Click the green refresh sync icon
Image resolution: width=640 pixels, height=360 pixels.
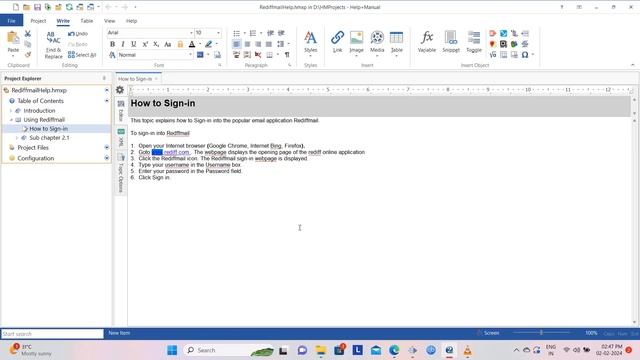click(69, 7)
